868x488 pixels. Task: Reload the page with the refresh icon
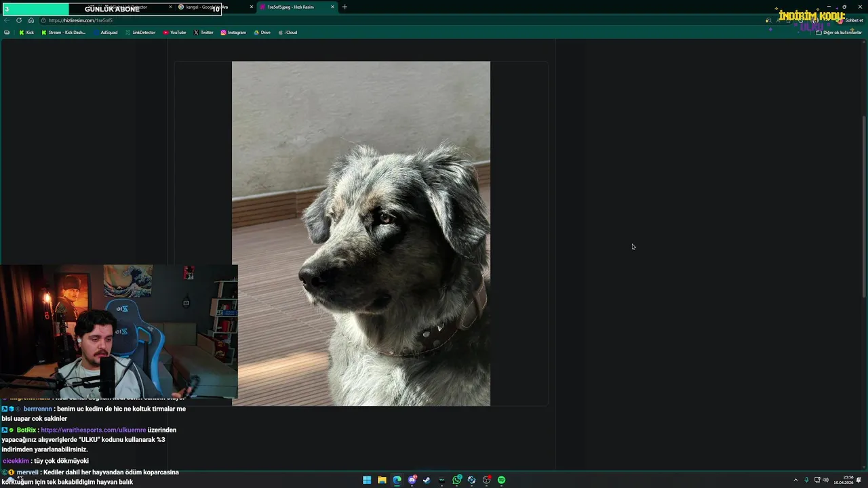click(x=18, y=20)
